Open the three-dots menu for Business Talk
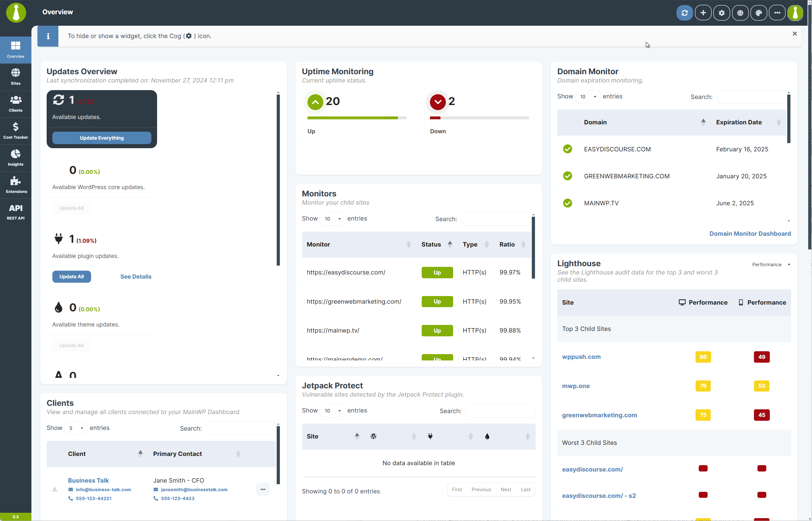Viewport: 812px width, 521px height. point(263,490)
